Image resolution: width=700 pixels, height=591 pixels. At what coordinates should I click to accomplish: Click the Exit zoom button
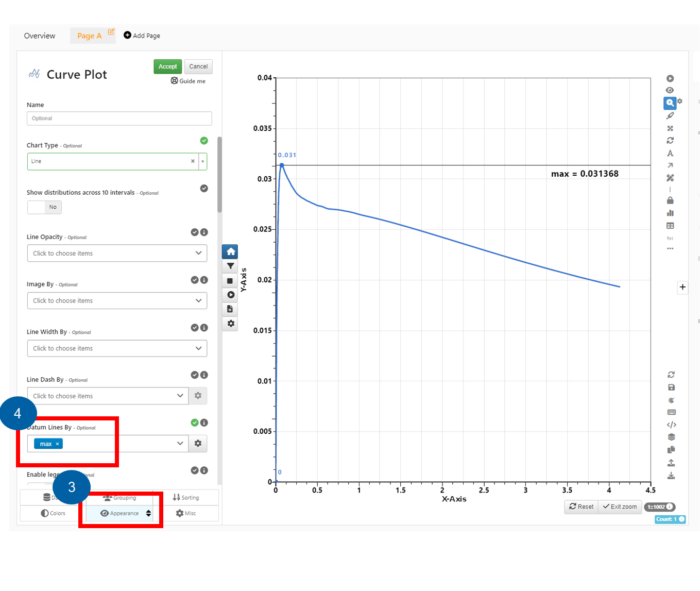[x=620, y=506]
